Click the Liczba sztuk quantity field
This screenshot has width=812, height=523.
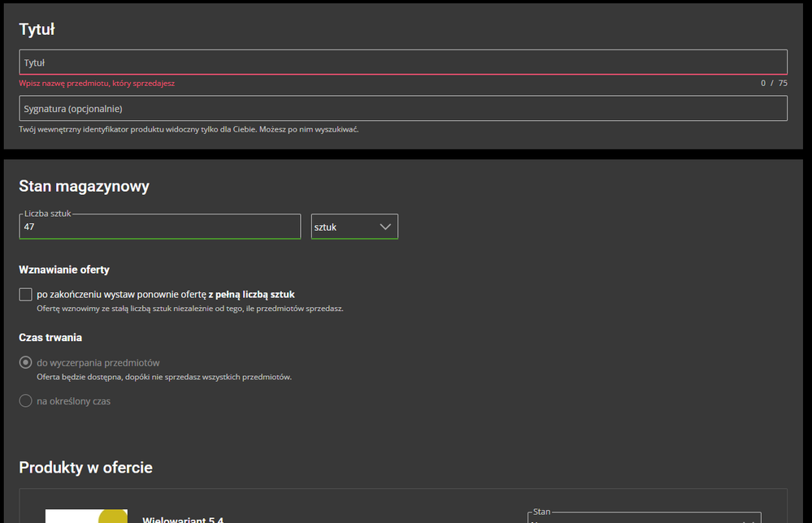click(x=160, y=227)
